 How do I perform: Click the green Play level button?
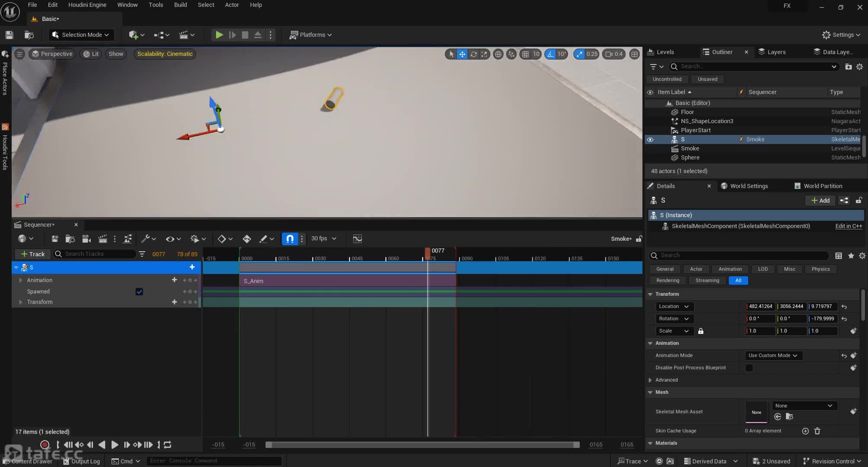(x=219, y=35)
